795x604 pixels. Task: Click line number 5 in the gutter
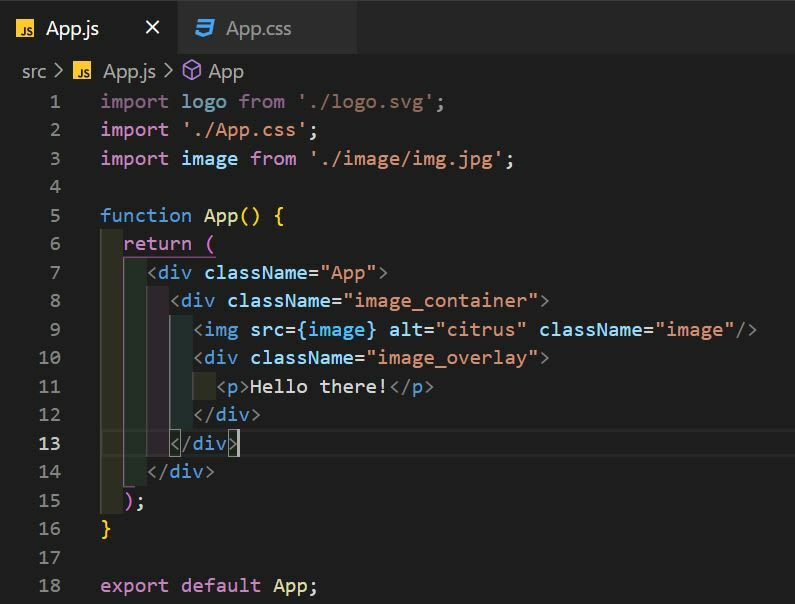55,216
